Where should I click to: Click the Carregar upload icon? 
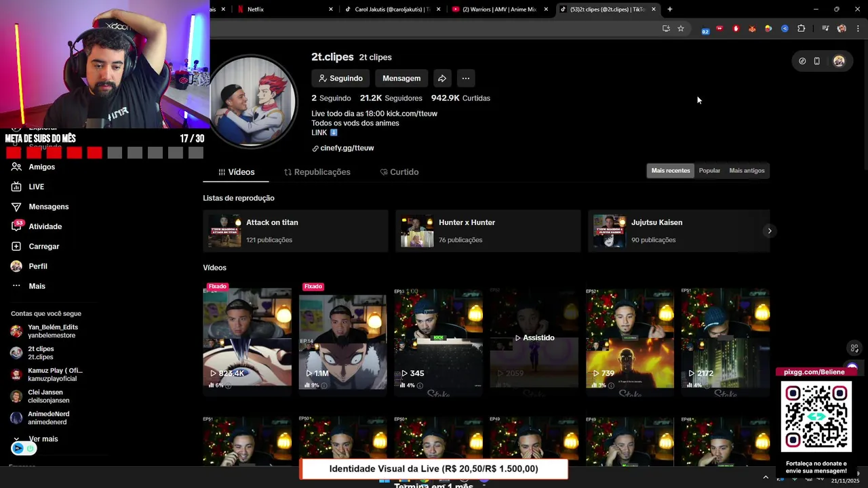pyautogui.click(x=16, y=247)
